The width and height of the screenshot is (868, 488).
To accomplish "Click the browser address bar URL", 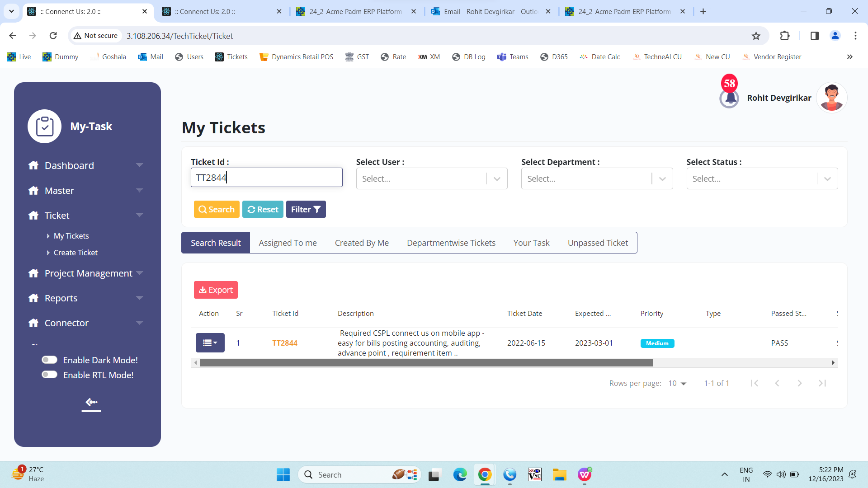I will click(x=179, y=36).
